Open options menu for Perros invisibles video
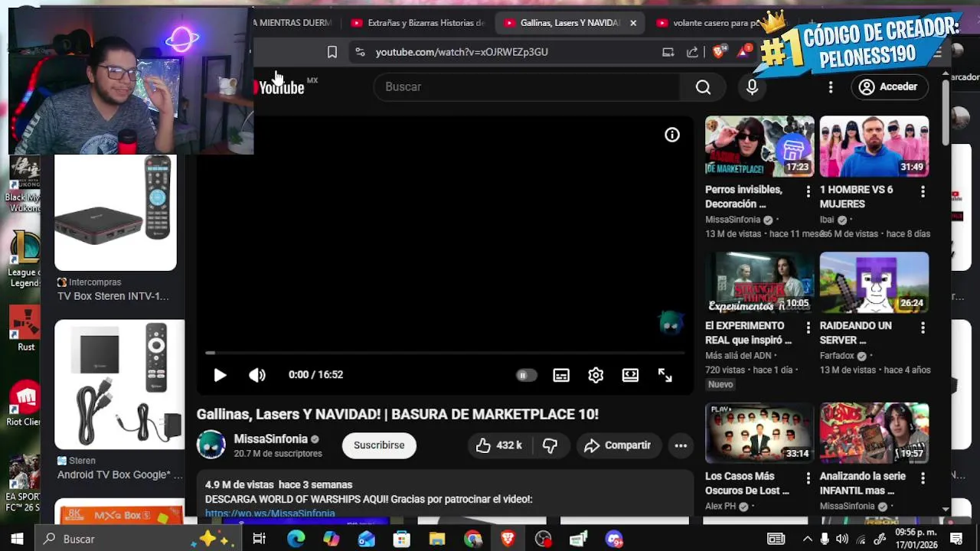Viewport: 980px width, 551px height. [x=808, y=191]
